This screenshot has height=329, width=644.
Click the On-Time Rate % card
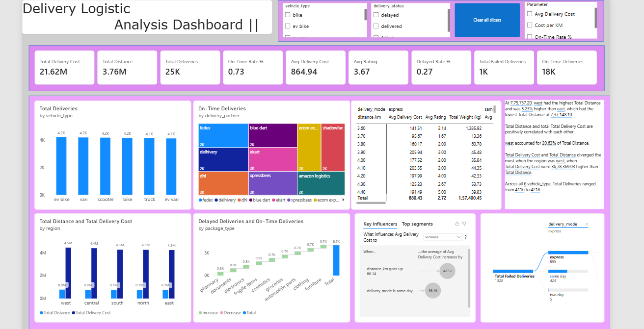(x=253, y=68)
